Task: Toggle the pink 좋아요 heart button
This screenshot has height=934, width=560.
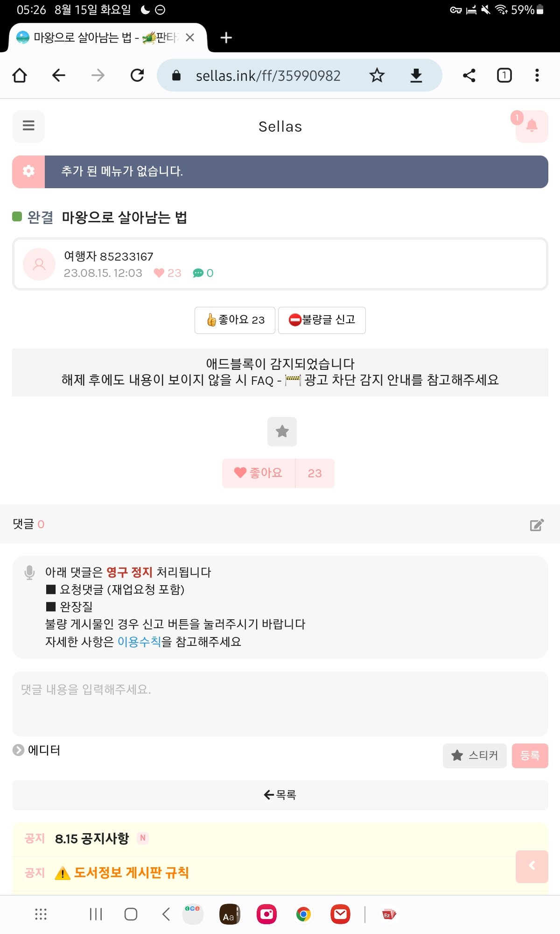Action: coord(259,473)
